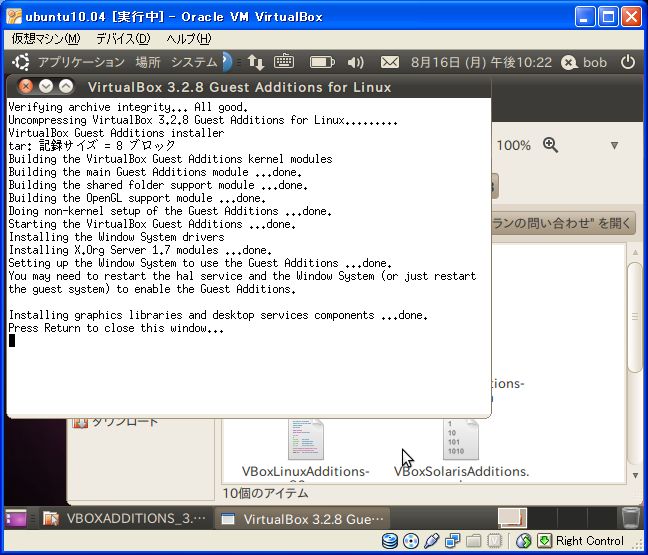Open the volume speaker icon
Viewport: 648px width, 555px height.
point(355,62)
